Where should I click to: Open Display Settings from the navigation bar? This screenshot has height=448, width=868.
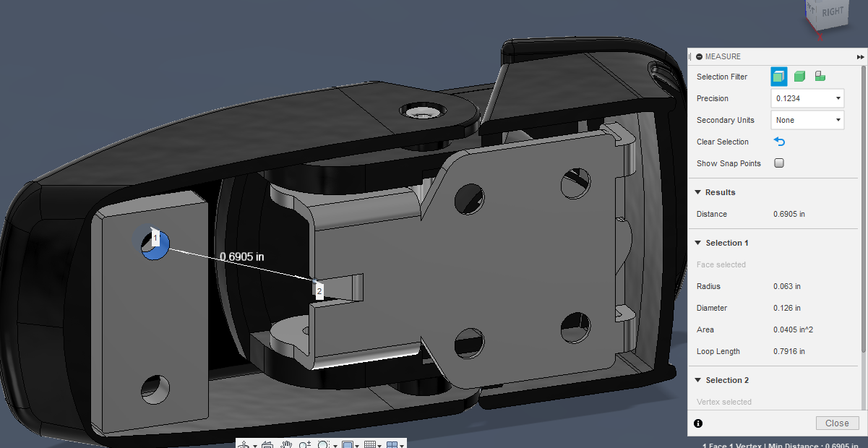[349, 444]
